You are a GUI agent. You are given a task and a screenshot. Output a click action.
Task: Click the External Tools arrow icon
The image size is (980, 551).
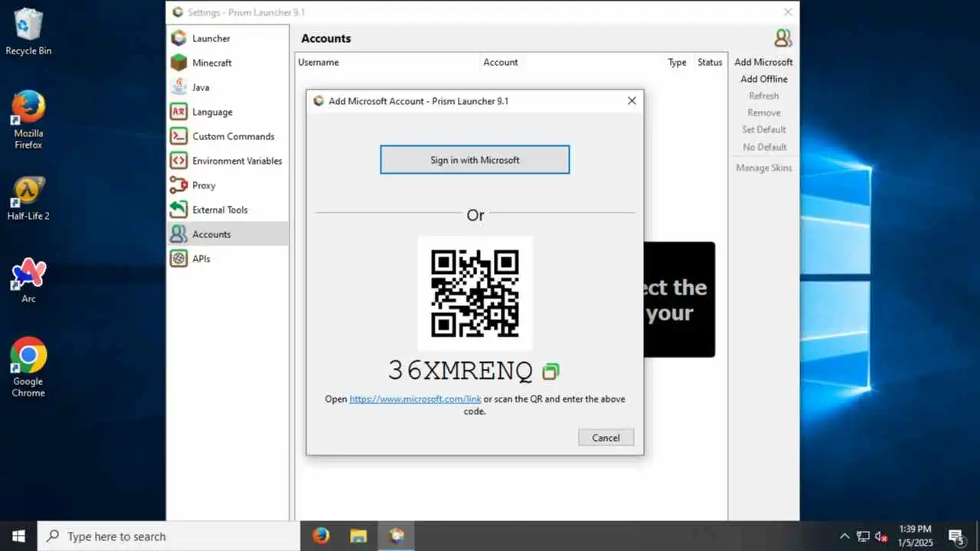pos(178,210)
